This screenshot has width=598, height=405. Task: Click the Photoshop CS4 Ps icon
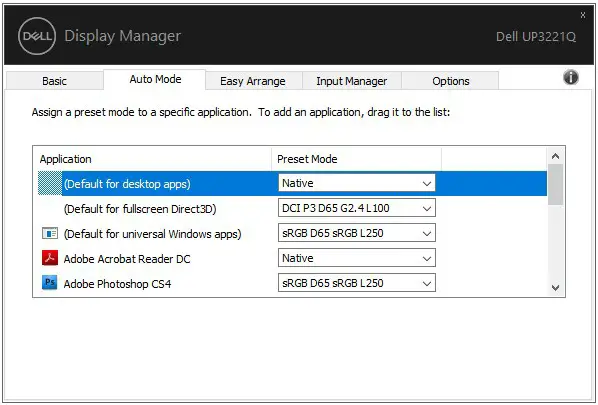(50, 283)
